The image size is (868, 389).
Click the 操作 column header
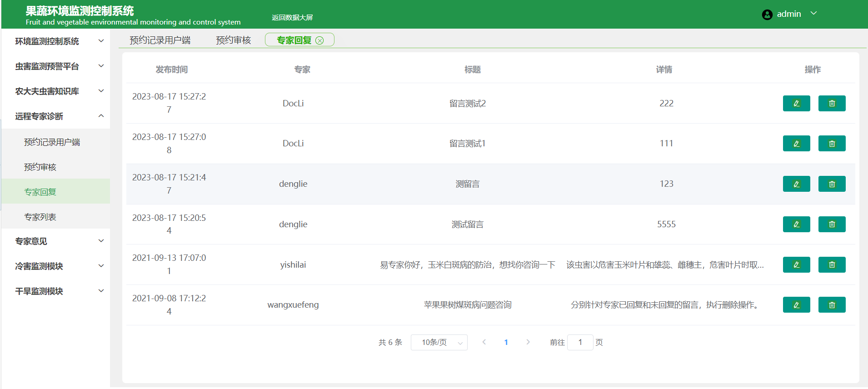[813, 70]
